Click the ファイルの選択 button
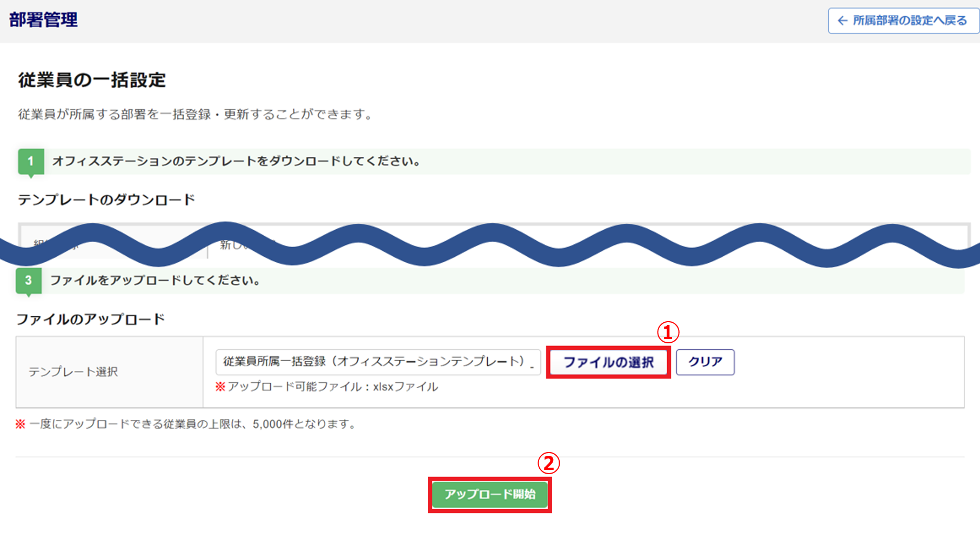Screen dimensions: 980x552 (x=608, y=362)
